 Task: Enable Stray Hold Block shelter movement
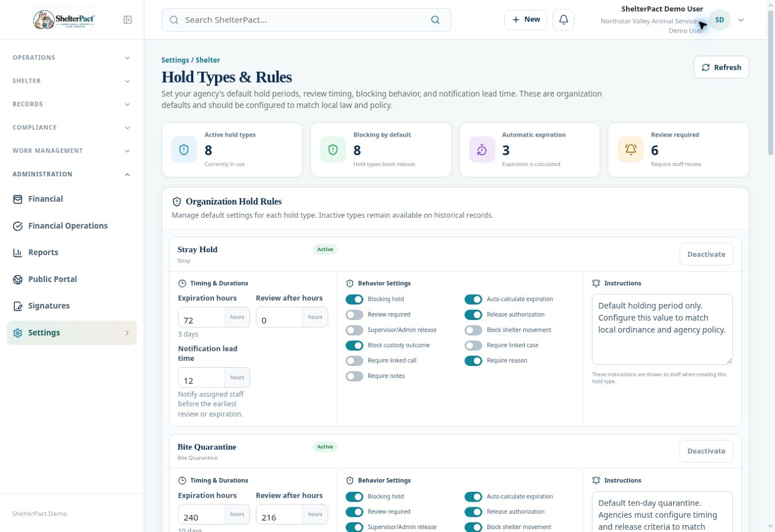click(473, 330)
